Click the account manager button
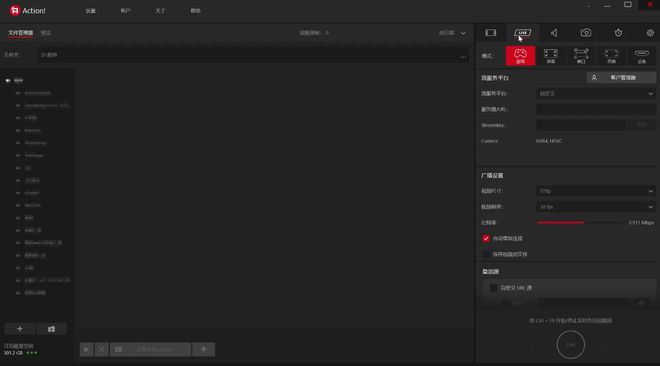Screen dimensions: 660x366 point(621,77)
